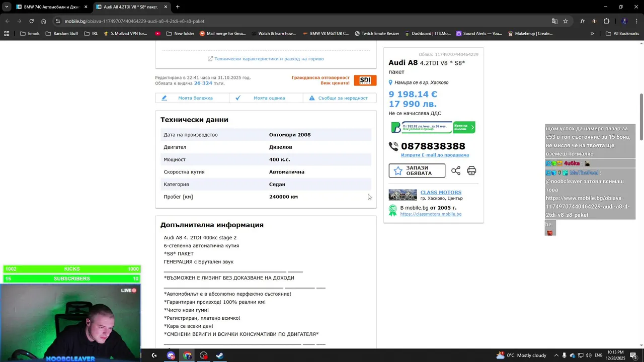Click the back navigation arrow

pos(7,21)
